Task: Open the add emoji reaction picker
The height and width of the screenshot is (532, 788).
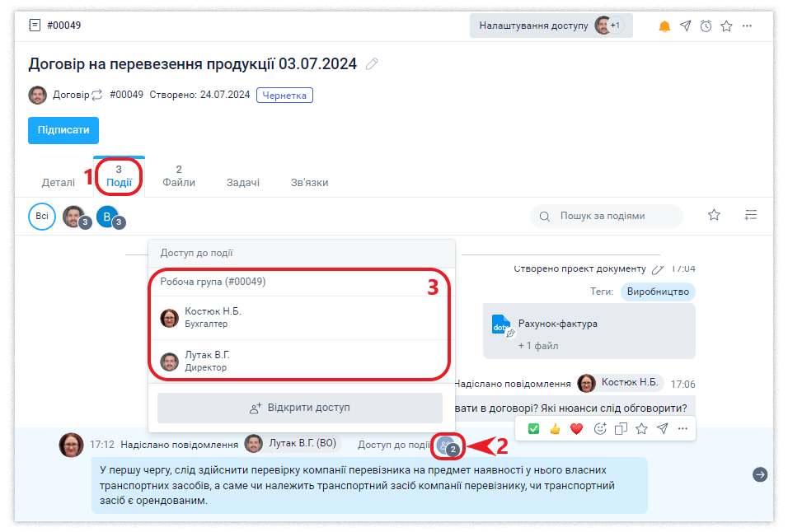Action: click(x=599, y=428)
